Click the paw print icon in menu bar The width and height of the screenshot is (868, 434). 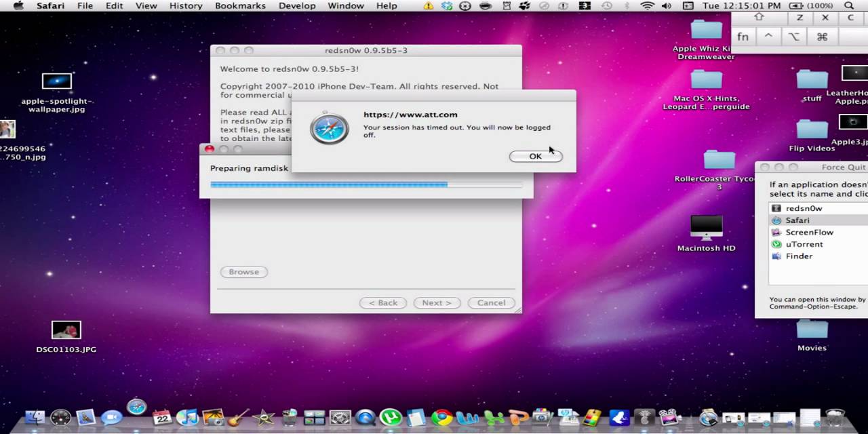coord(525,5)
